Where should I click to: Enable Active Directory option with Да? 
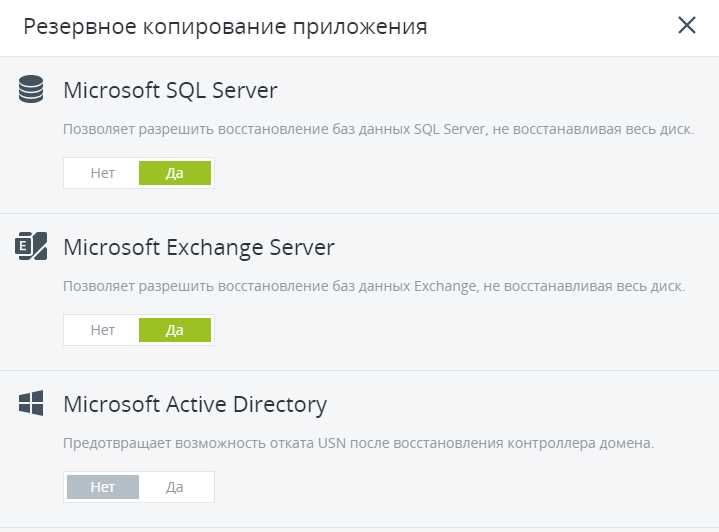[x=175, y=487]
